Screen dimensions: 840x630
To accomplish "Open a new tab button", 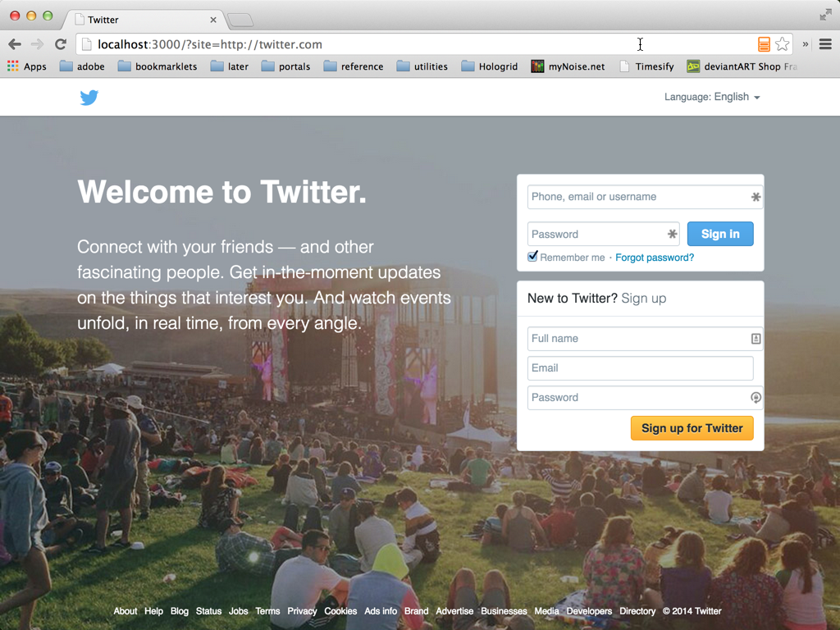I will 240,21.
